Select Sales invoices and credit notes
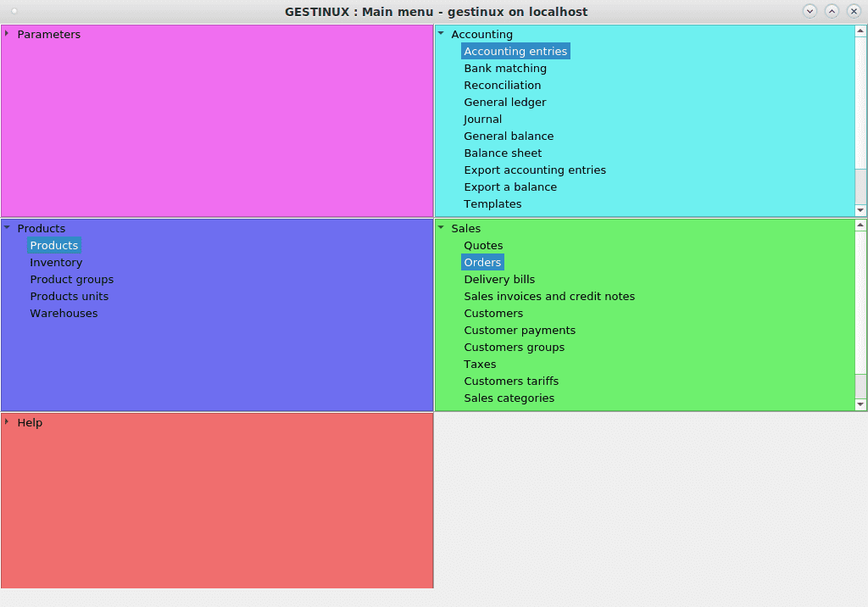This screenshot has width=868, height=607. 549,296
